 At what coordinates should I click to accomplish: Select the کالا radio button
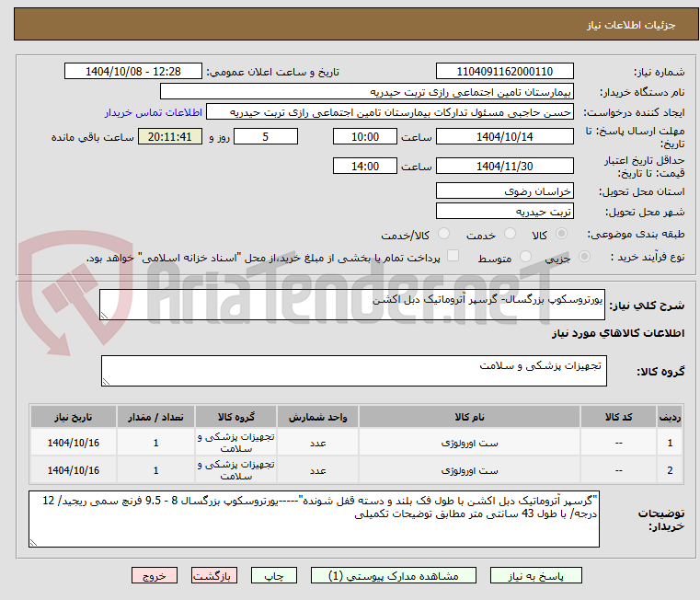[562, 234]
